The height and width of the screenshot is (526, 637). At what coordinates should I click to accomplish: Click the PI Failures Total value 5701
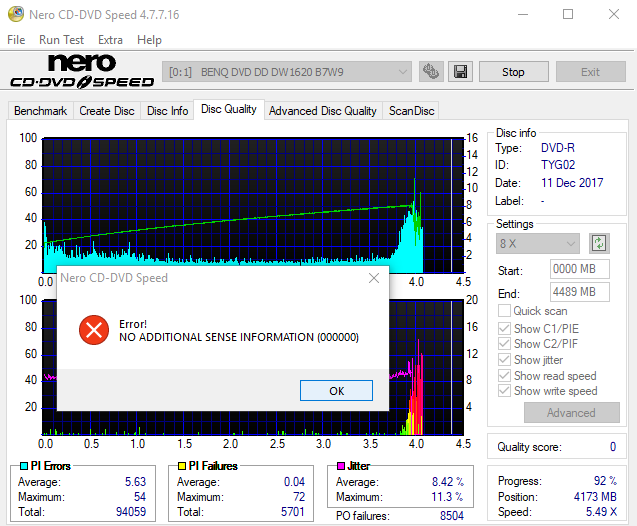pyautogui.click(x=292, y=511)
